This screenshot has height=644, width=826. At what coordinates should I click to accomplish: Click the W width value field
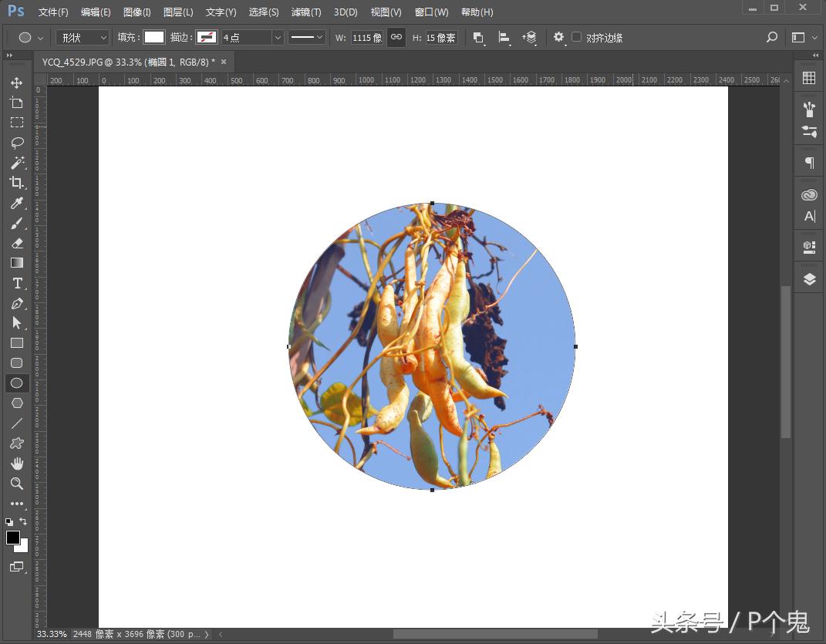click(366, 37)
